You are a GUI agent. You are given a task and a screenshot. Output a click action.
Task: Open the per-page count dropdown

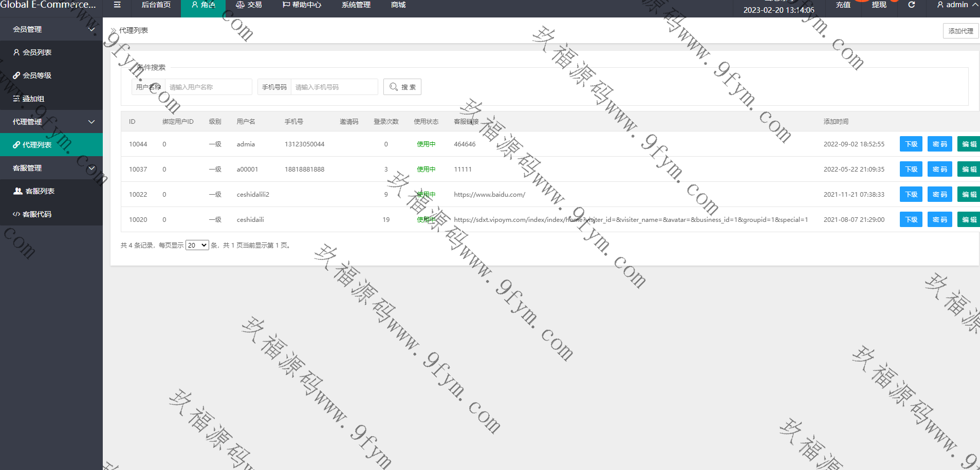197,246
